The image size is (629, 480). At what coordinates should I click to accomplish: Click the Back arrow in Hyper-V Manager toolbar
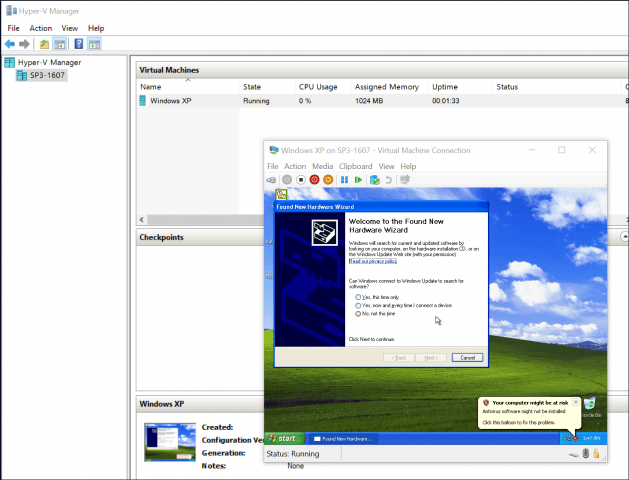click(10, 44)
